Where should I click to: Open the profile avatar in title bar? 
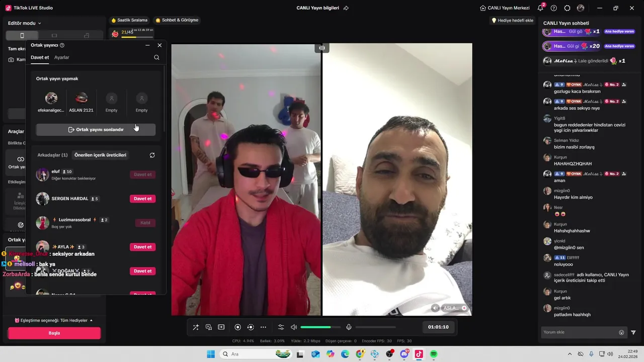(x=581, y=8)
